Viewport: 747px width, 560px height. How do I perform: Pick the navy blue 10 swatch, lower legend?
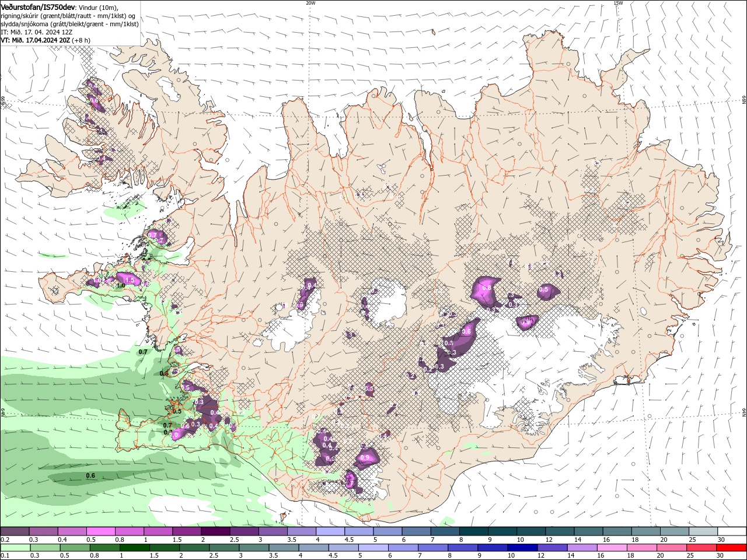tap(523, 547)
